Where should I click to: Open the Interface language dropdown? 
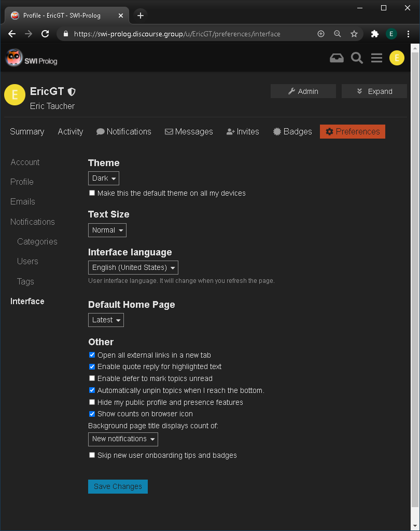click(133, 267)
